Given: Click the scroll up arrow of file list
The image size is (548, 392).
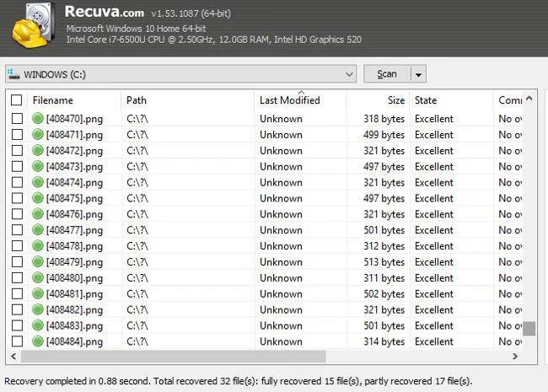Looking at the screenshot, I should (x=529, y=99).
